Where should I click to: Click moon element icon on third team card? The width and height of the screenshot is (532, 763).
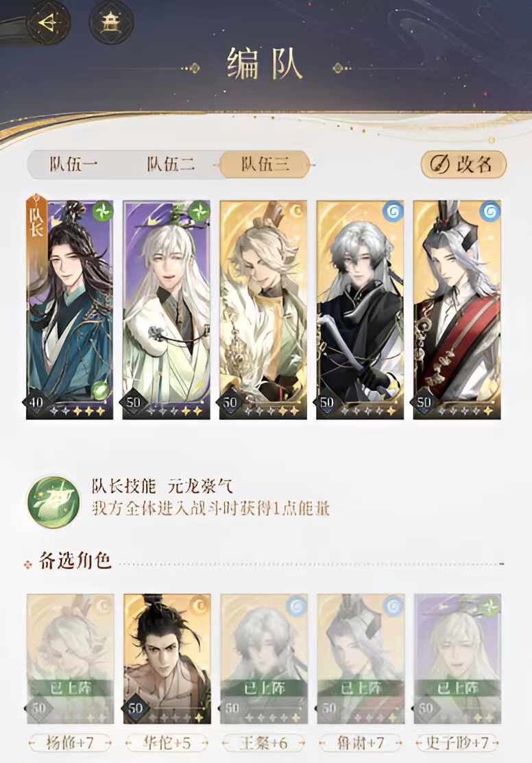click(296, 212)
